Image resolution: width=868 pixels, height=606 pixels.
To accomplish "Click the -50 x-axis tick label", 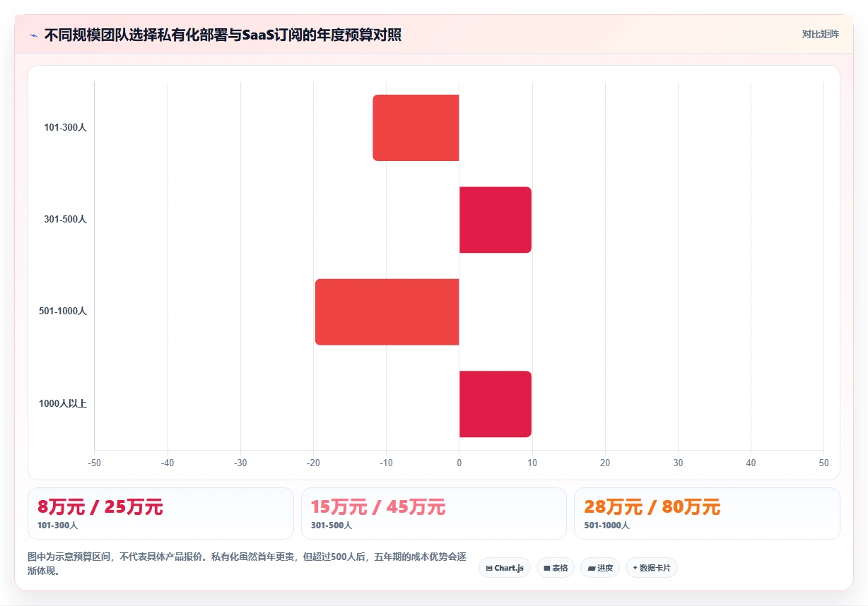I will point(95,463).
